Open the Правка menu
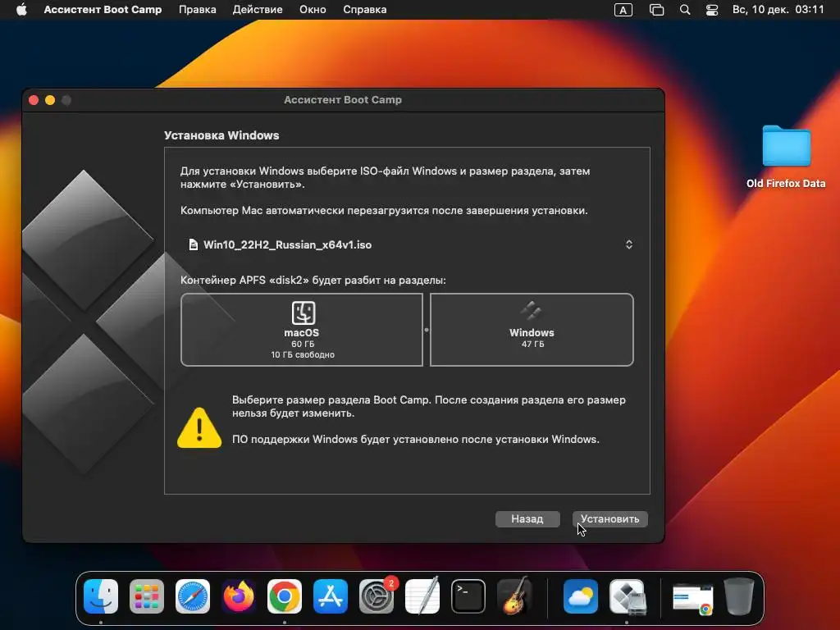 pos(197,10)
